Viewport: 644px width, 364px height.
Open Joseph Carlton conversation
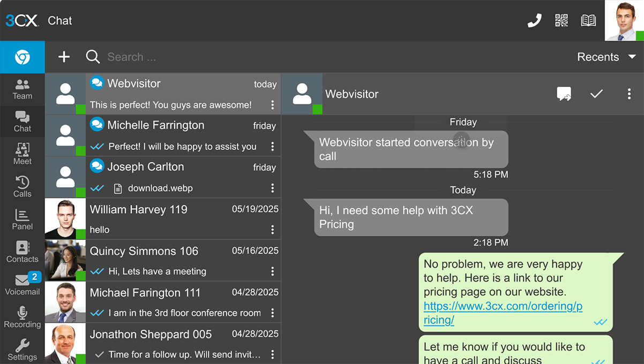click(163, 177)
